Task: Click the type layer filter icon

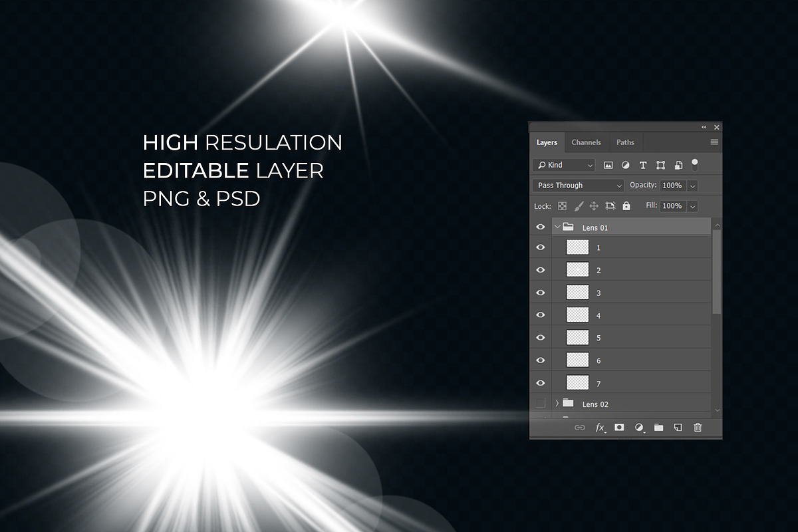Action: click(x=643, y=165)
